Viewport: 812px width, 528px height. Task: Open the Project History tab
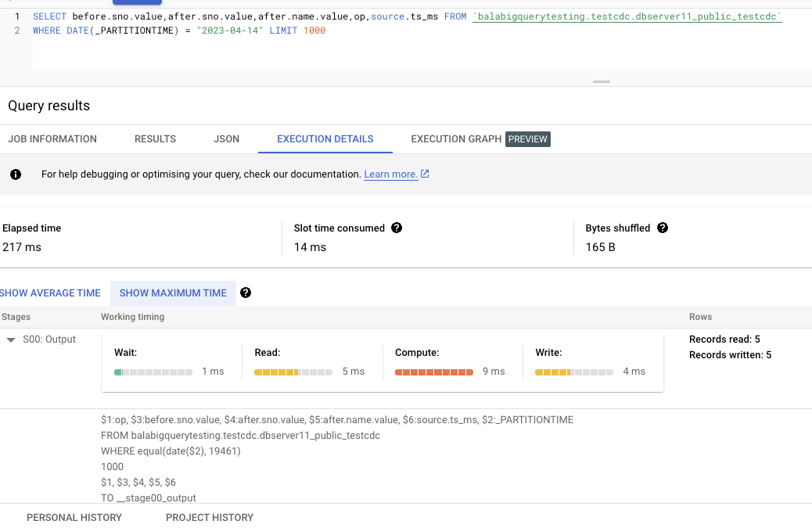[x=210, y=518]
